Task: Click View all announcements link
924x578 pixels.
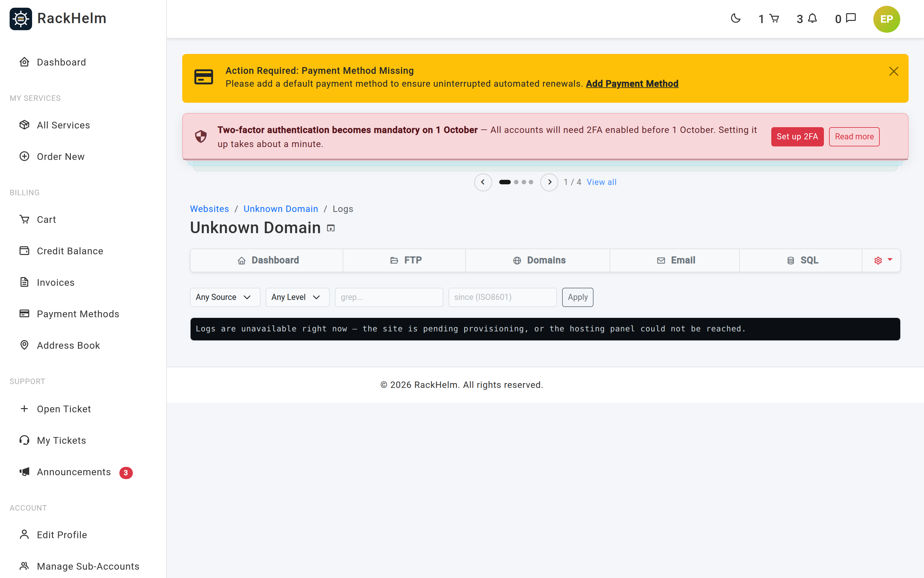Action: pos(601,182)
